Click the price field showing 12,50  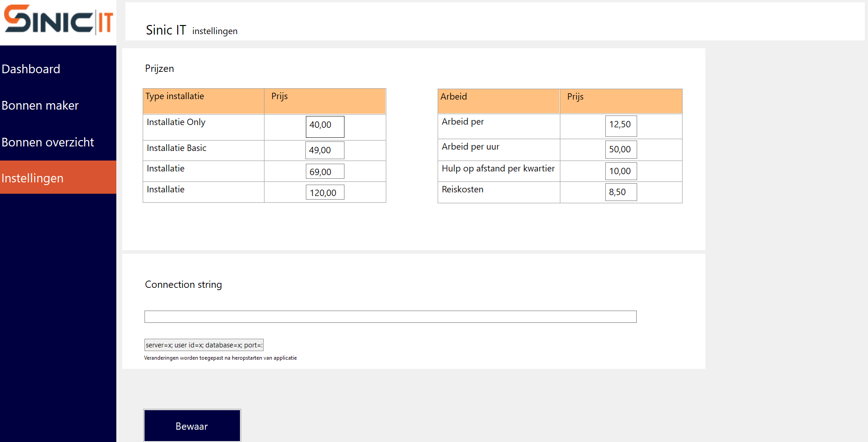(621, 126)
